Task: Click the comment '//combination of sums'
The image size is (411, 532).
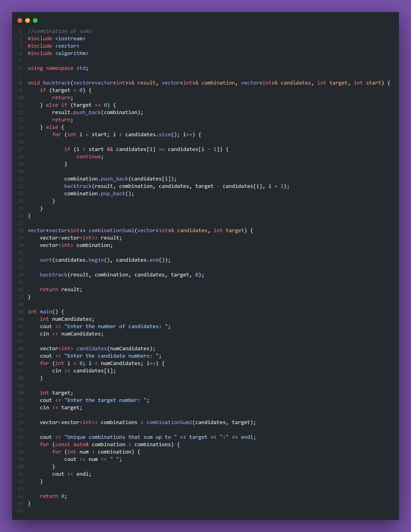Action: pos(59,31)
